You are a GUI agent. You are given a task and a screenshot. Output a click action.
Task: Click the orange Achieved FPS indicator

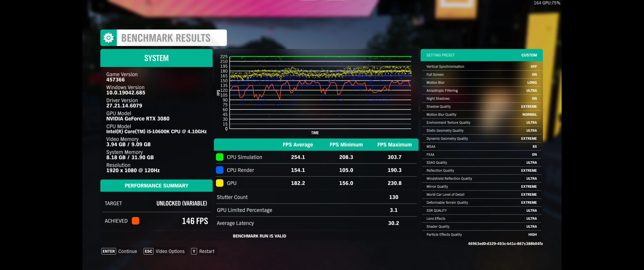[x=136, y=221]
